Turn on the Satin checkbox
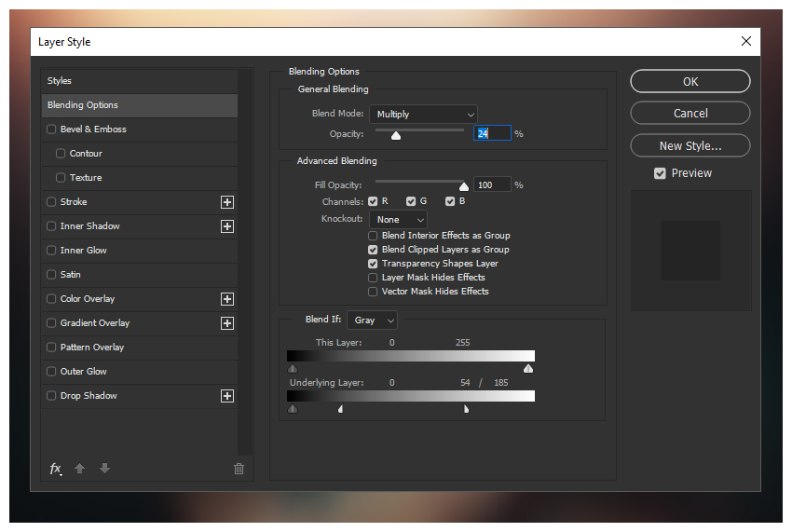792x532 pixels. [x=51, y=274]
